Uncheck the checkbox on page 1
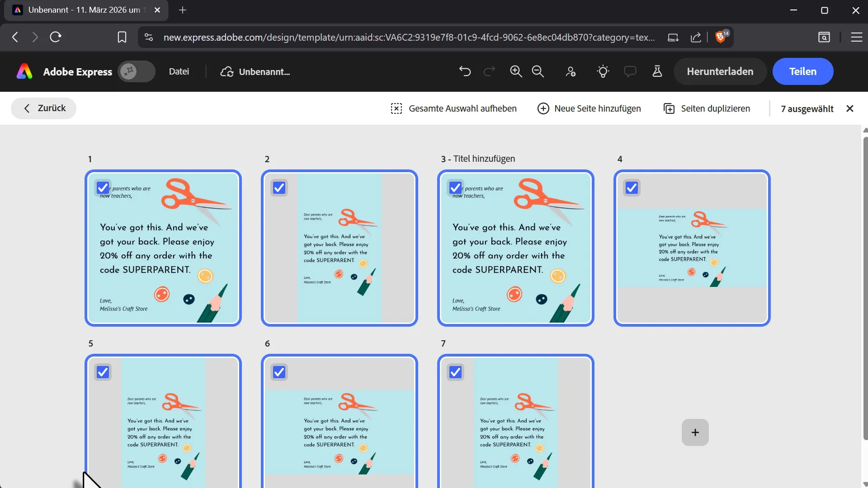 (x=103, y=188)
